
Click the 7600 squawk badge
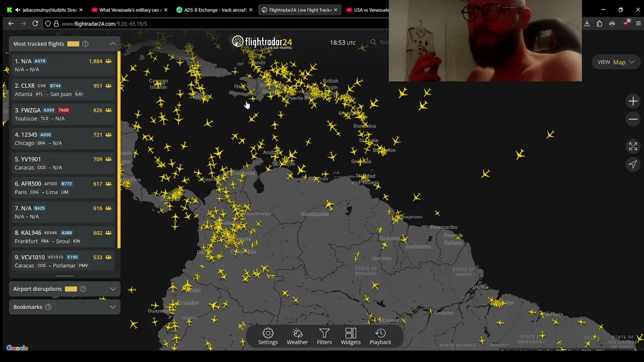coord(63,110)
